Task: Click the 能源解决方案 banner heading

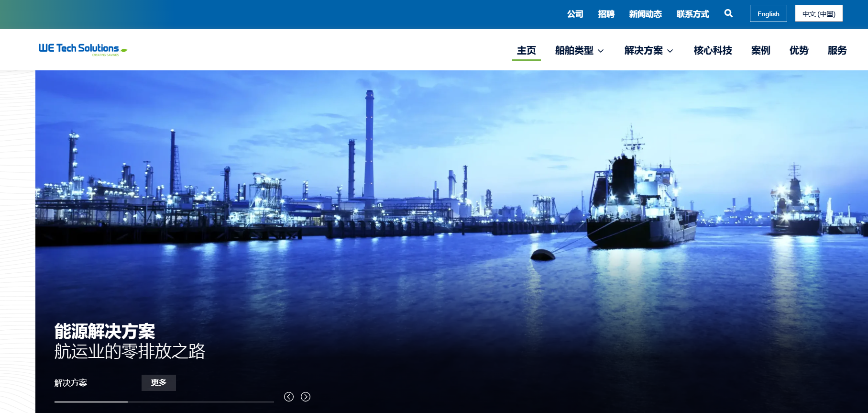Action: tap(105, 331)
